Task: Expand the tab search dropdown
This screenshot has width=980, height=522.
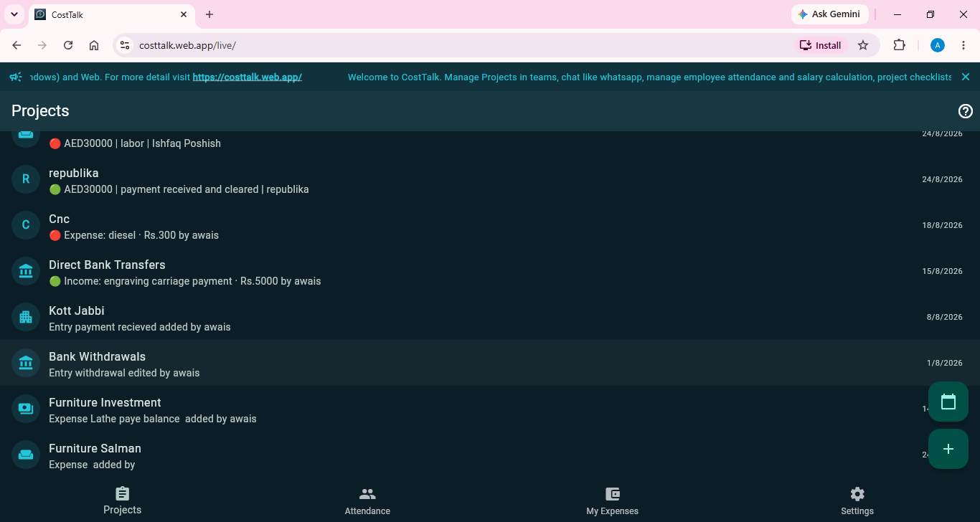Action: click(x=14, y=14)
